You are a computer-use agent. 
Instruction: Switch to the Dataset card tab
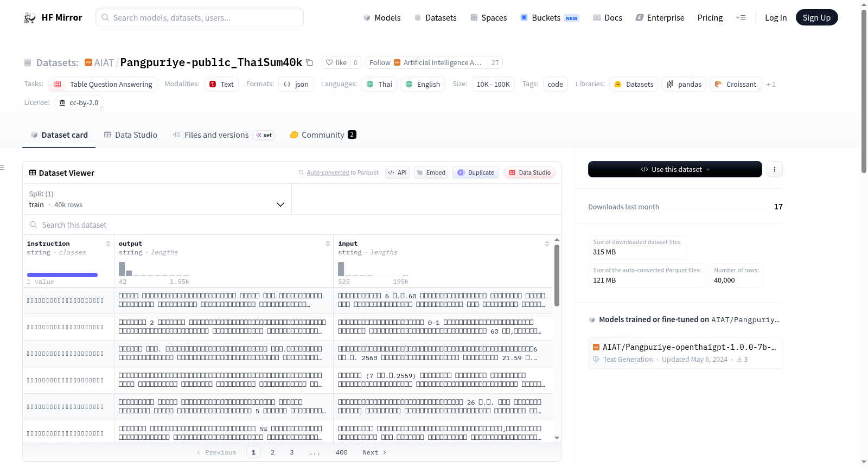[59, 135]
